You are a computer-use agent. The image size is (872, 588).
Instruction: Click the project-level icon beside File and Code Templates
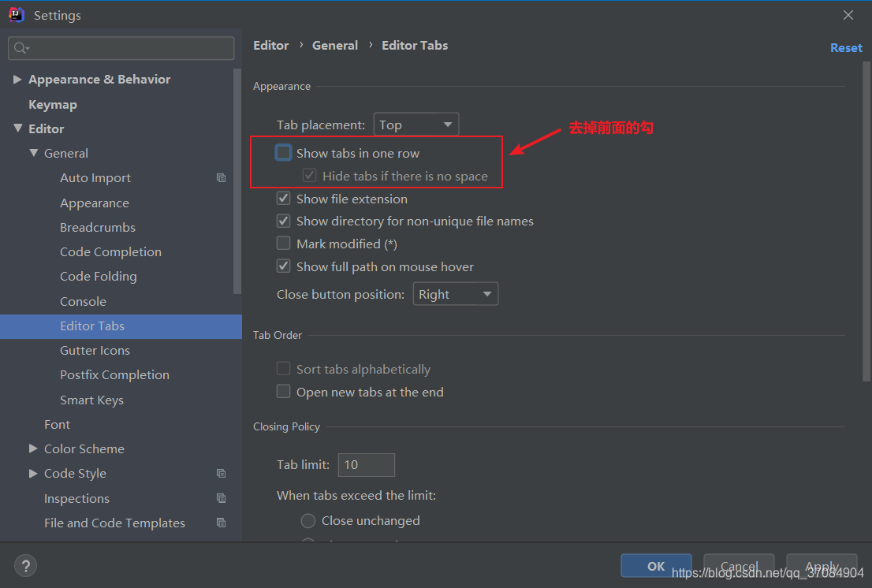point(221,523)
